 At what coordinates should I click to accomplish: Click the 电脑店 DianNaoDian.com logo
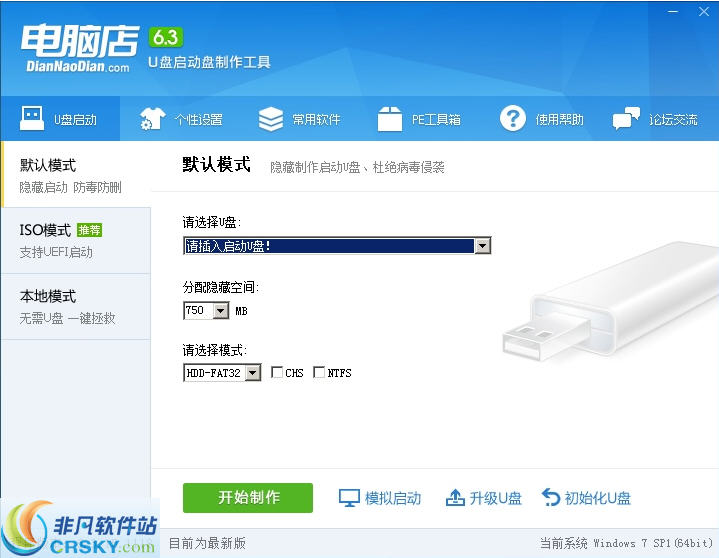tap(76, 46)
